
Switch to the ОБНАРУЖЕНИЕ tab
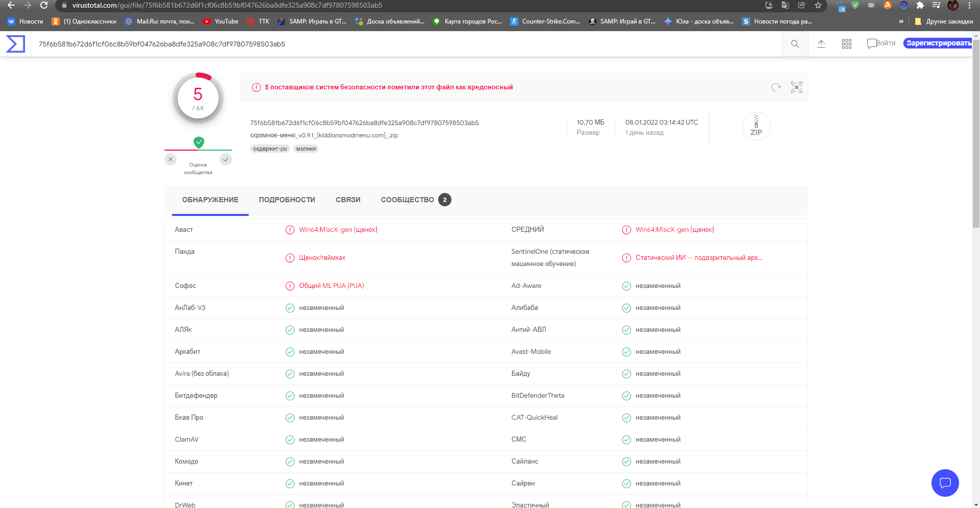click(x=210, y=200)
